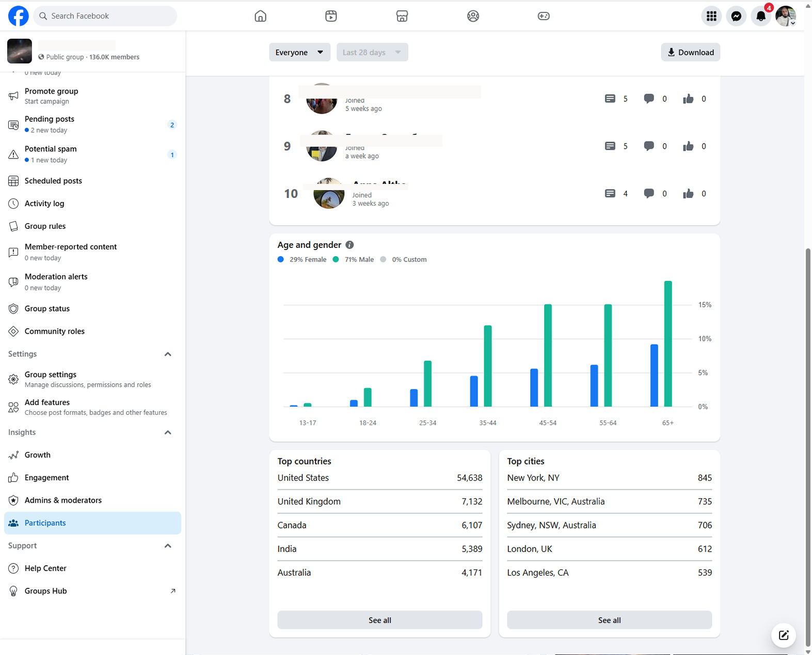
Task: Click the Age and gender info icon
Action: 349,245
